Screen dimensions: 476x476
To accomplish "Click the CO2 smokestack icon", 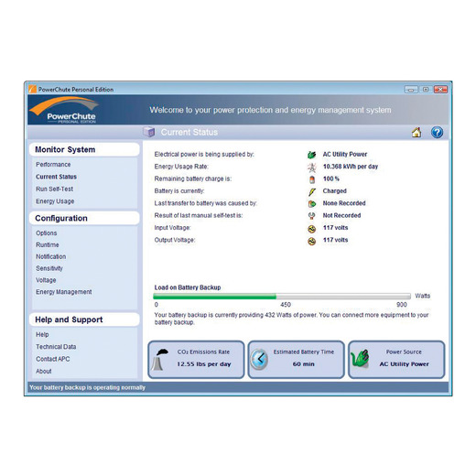I will pyautogui.click(x=160, y=360).
